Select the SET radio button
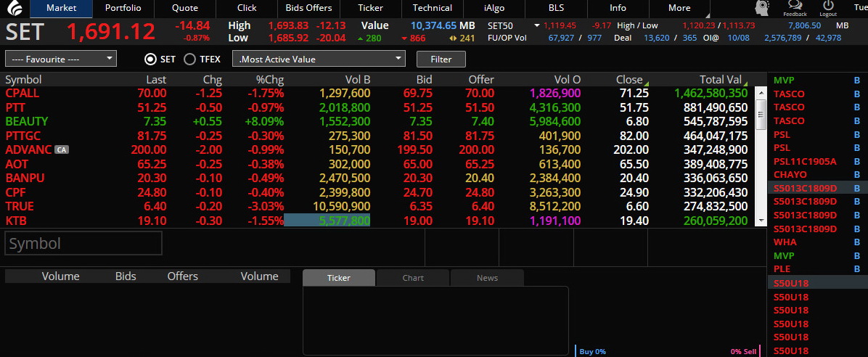 150,59
